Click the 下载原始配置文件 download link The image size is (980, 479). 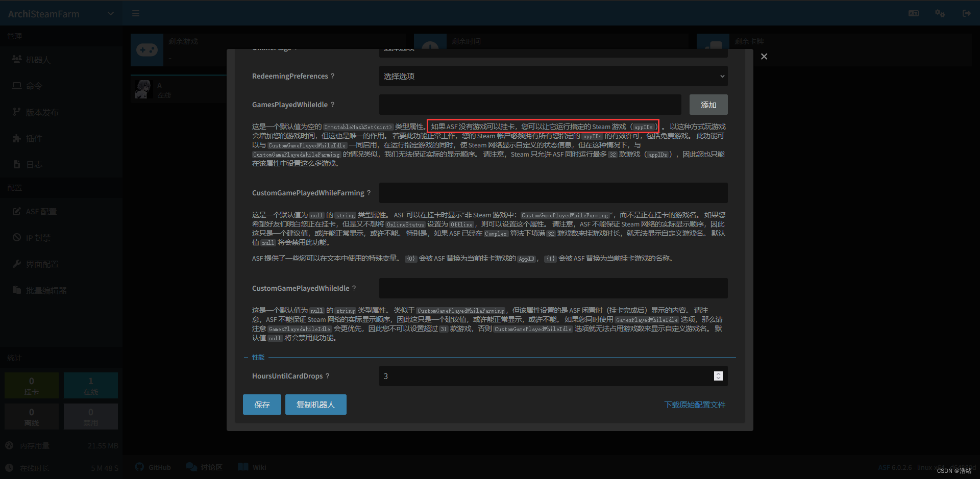(x=695, y=405)
